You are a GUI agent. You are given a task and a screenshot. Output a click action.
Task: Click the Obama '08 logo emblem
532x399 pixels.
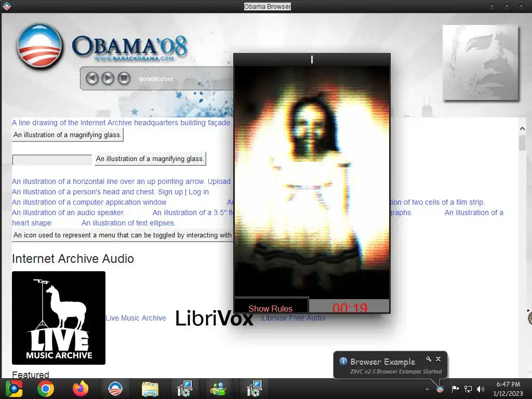(39, 46)
